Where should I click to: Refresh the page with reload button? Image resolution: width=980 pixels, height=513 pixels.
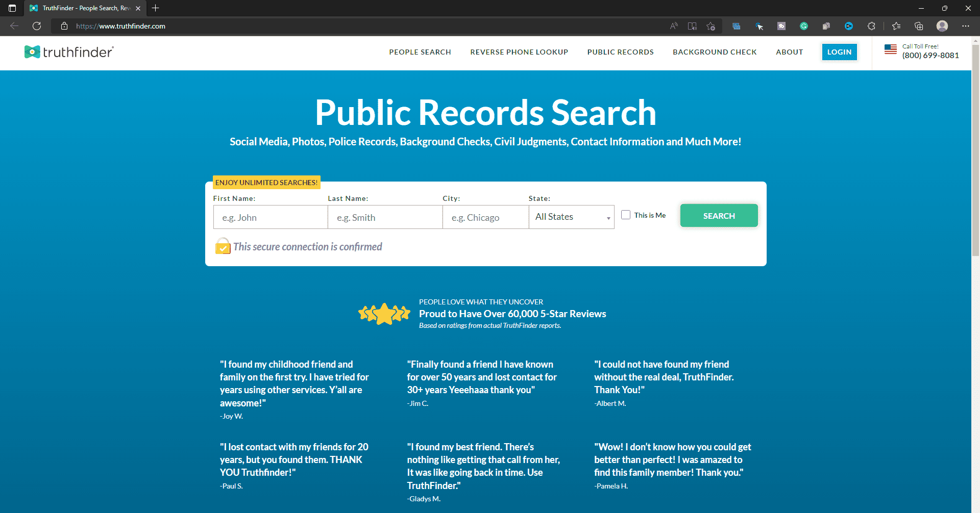coord(37,26)
